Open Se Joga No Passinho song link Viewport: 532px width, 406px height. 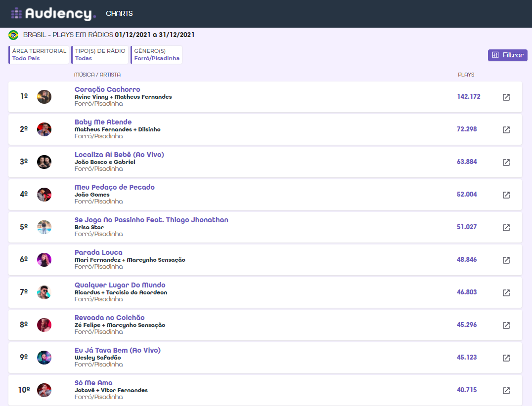(151, 220)
